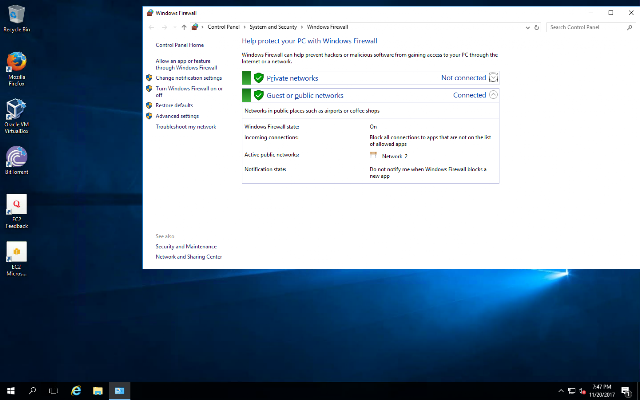The height and width of the screenshot is (400, 640).
Task: Launch Mozilla Firefox from the desktop
Action: click(16, 69)
